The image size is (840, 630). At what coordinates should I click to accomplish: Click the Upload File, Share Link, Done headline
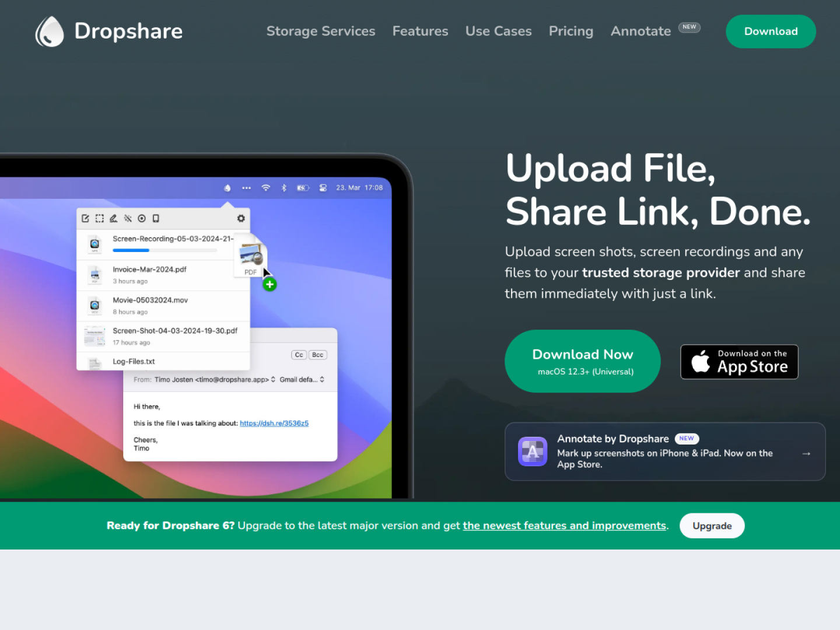click(658, 190)
